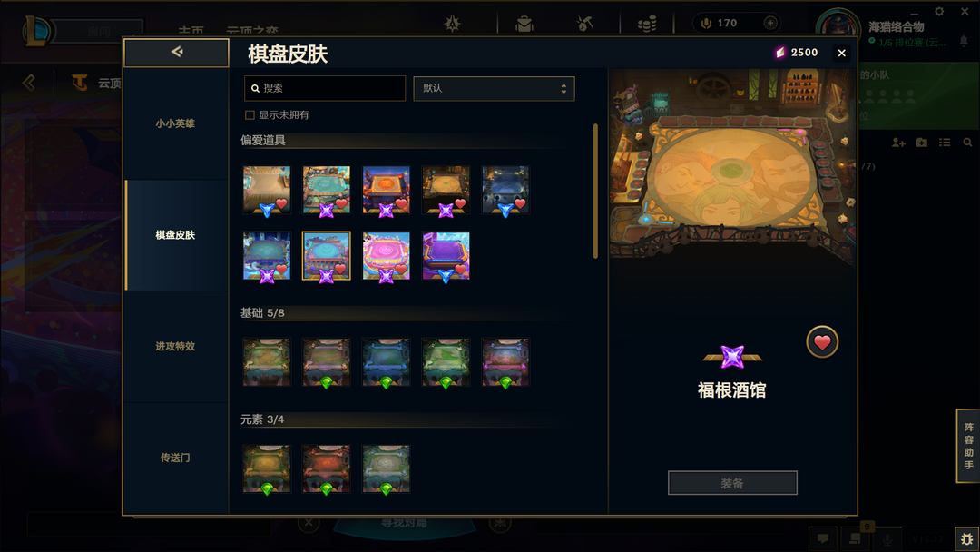Open the settings gear icon

click(x=939, y=11)
